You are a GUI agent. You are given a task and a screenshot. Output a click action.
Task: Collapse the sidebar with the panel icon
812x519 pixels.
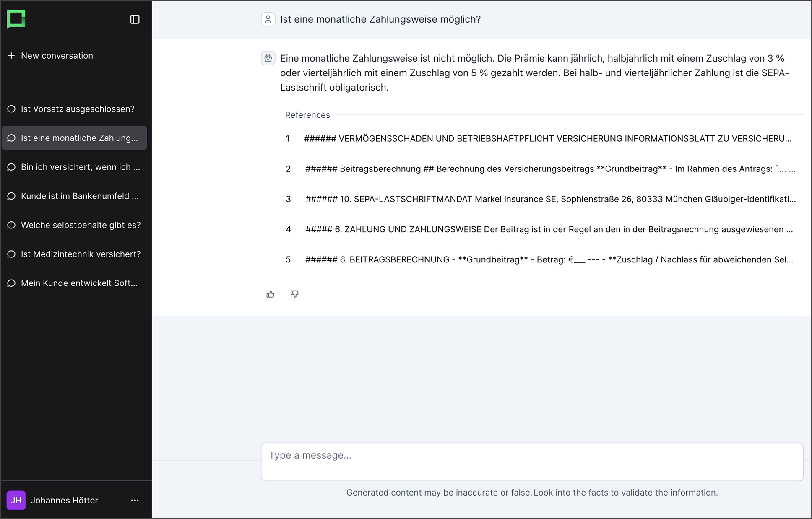(x=135, y=19)
